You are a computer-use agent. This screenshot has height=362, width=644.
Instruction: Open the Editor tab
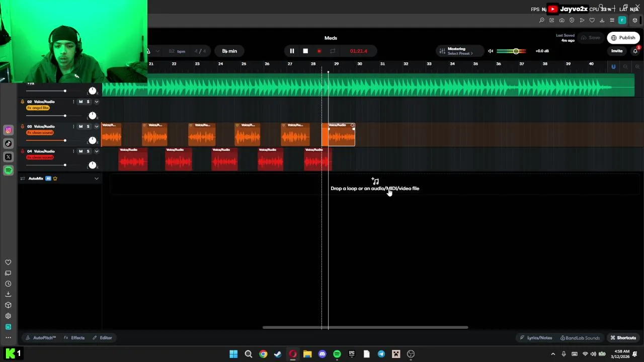click(102, 338)
